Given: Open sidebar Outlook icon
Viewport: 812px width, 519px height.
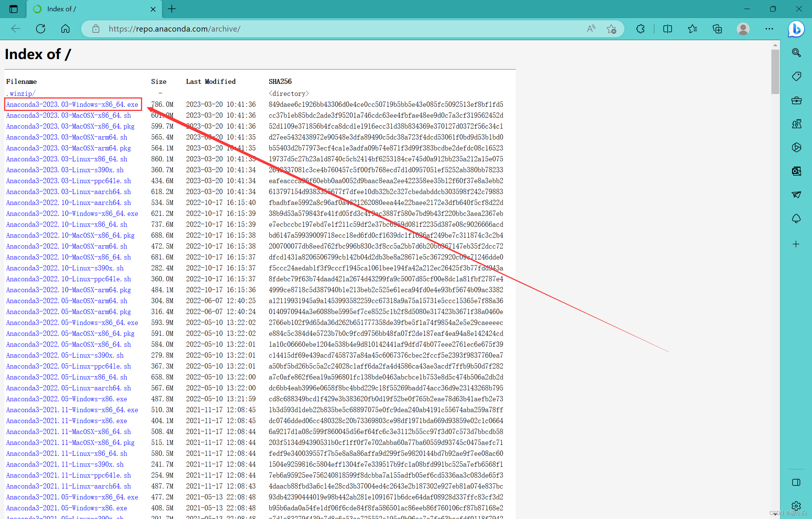Looking at the screenshot, I should click(796, 171).
